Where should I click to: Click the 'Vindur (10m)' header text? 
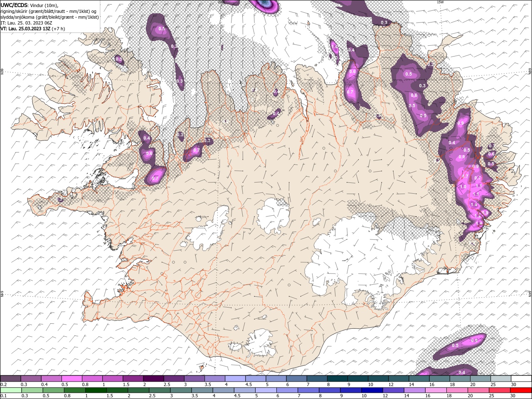click(x=44, y=5)
